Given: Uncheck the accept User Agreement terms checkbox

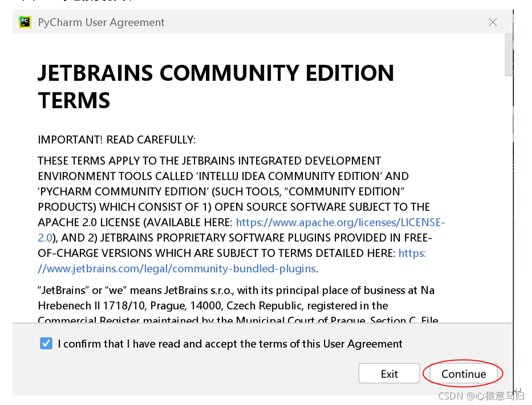Looking at the screenshot, I should [46, 343].
